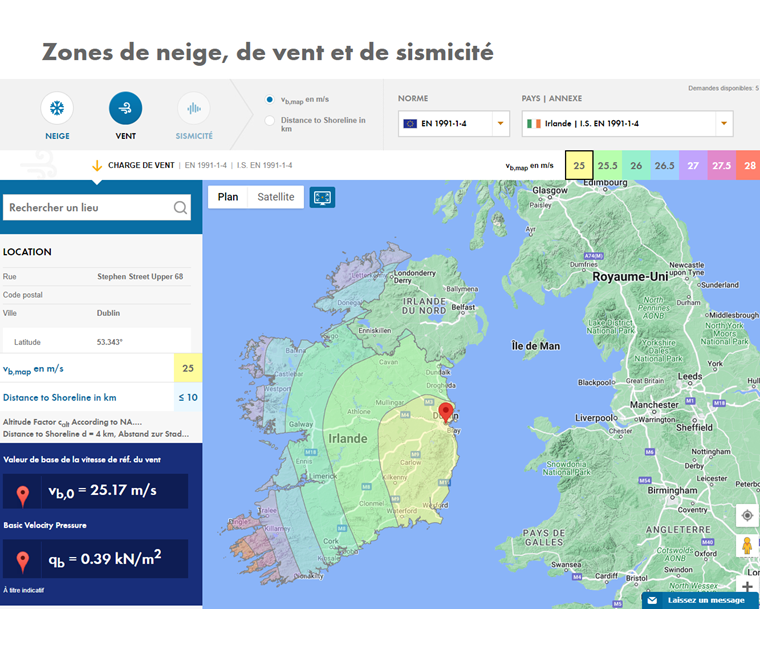Click the vb,map en m/s result row
The width and height of the screenshot is (760, 648).
click(101, 368)
